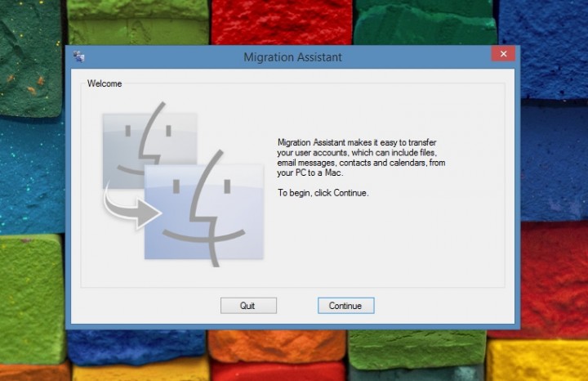
Task: Close the Migration Assistant window
Action: click(x=503, y=54)
